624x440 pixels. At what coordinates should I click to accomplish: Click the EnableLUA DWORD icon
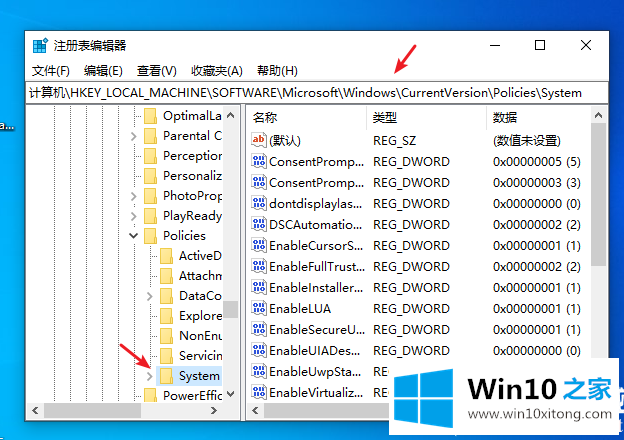(x=259, y=308)
